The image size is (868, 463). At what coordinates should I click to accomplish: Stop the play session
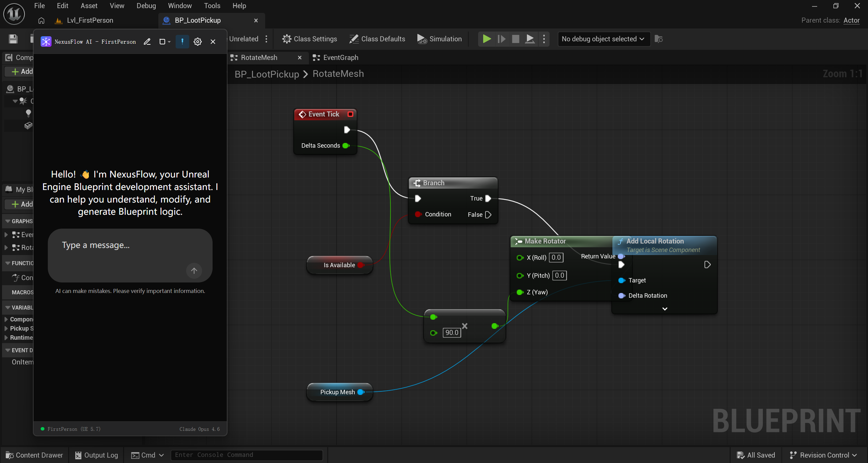pos(516,39)
